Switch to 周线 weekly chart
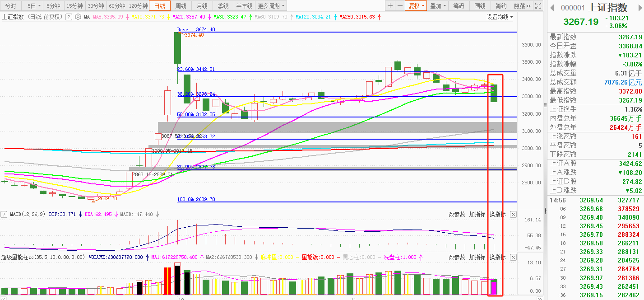This screenshot has width=644, height=300. coord(181,6)
